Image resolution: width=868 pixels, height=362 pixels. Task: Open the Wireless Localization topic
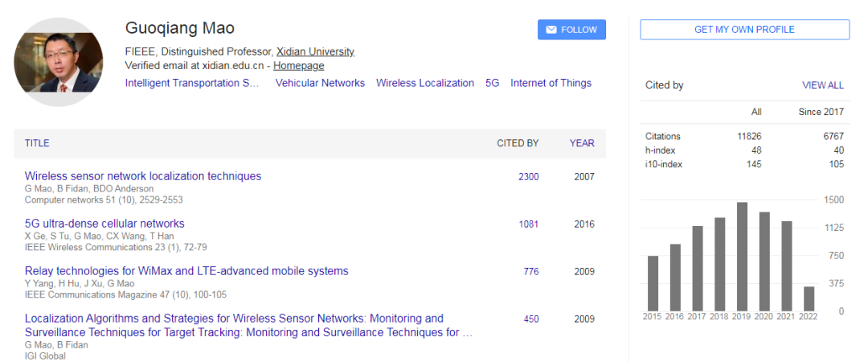coord(425,83)
